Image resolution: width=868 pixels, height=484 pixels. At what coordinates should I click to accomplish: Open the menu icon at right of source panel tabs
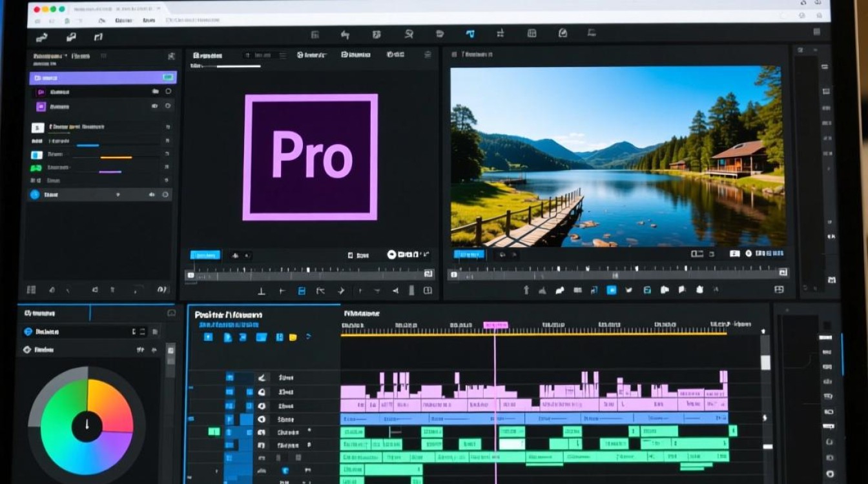(428, 55)
